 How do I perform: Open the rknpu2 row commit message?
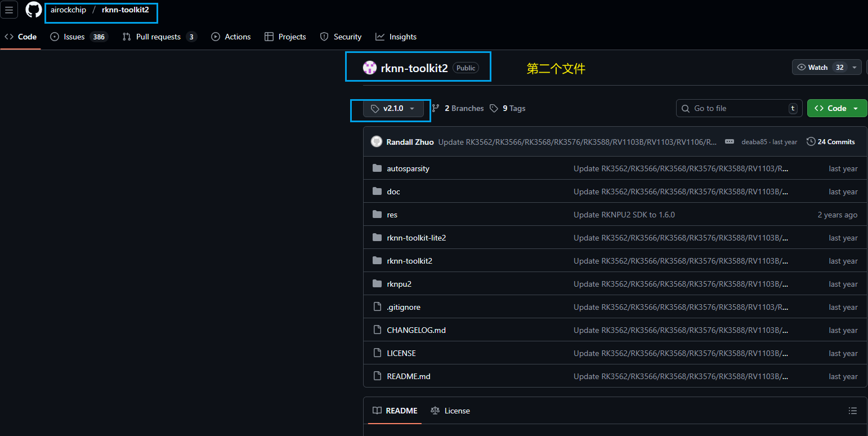(681, 284)
